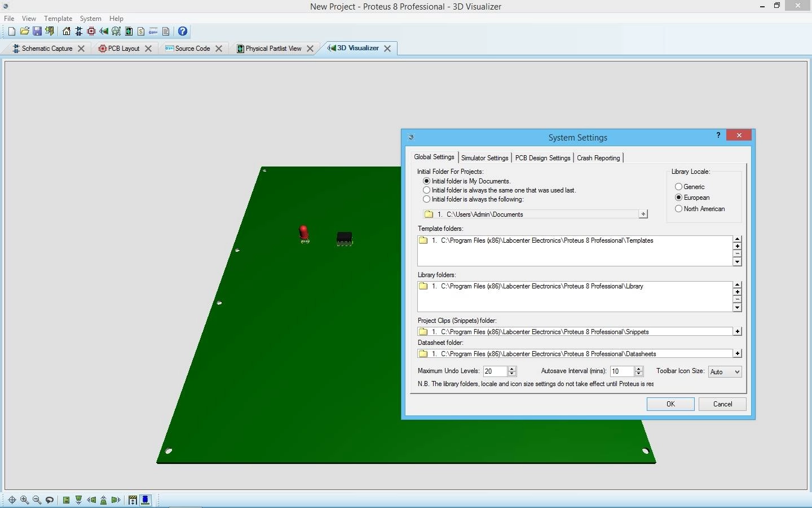
Task: Select 'Initial folder is always the following' radio
Action: [427, 199]
